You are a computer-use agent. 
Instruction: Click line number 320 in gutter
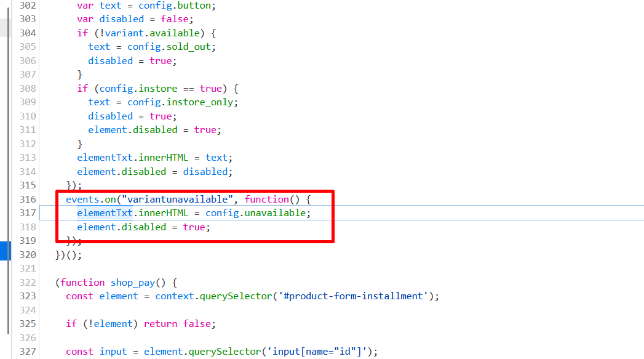[x=28, y=255]
